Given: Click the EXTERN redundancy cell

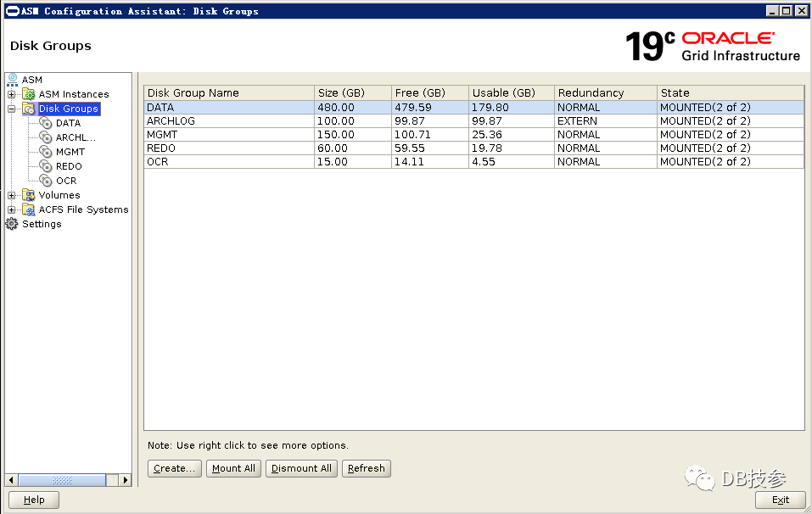Looking at the screenshot, I should [605, 121].
